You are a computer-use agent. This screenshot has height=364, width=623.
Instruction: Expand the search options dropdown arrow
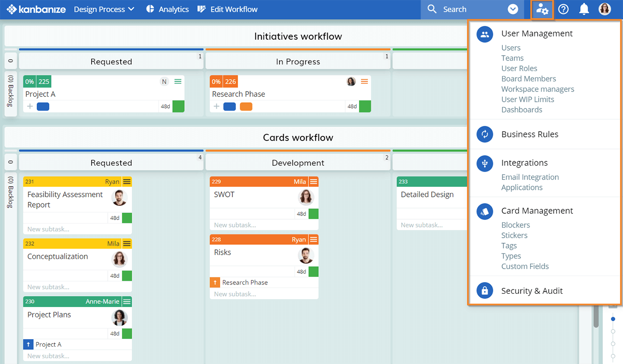tap(513, 9)
